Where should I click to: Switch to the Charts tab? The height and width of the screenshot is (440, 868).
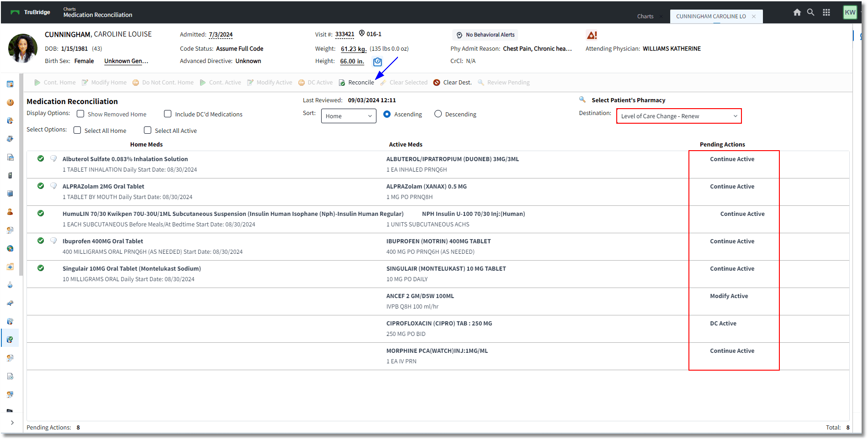click(x=645, y=16)
